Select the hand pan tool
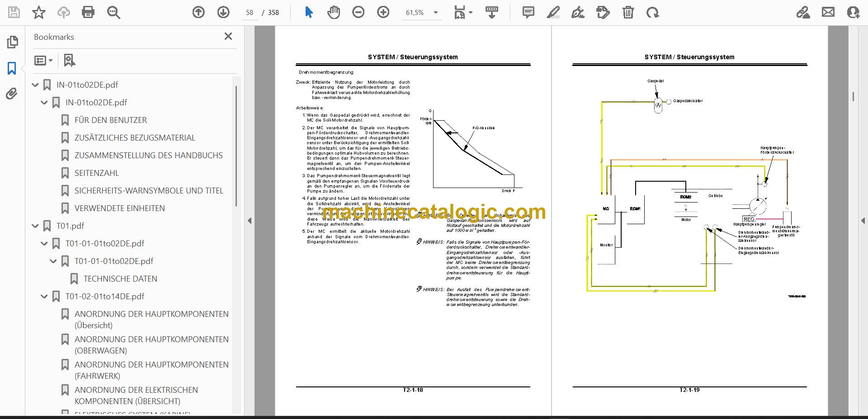This screenshot has width=868, height=419. click(334, 12)
